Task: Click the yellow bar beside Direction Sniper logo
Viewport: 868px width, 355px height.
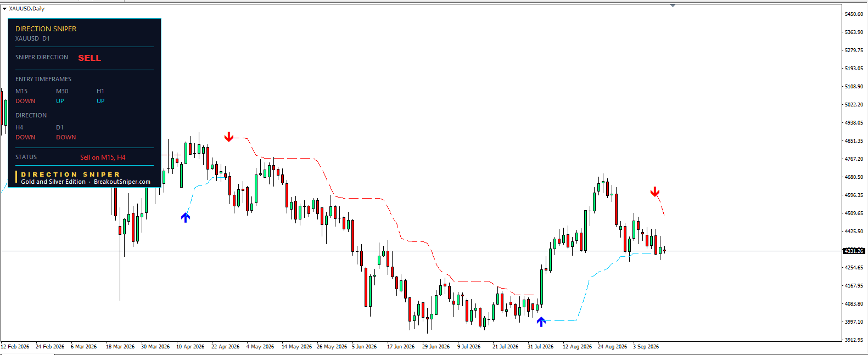Action: (x=16, y=177)
